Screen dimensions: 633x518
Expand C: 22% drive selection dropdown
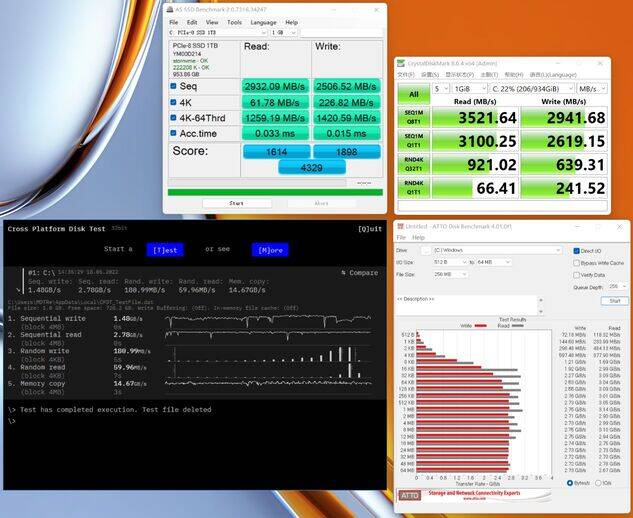tap(532, 88)
